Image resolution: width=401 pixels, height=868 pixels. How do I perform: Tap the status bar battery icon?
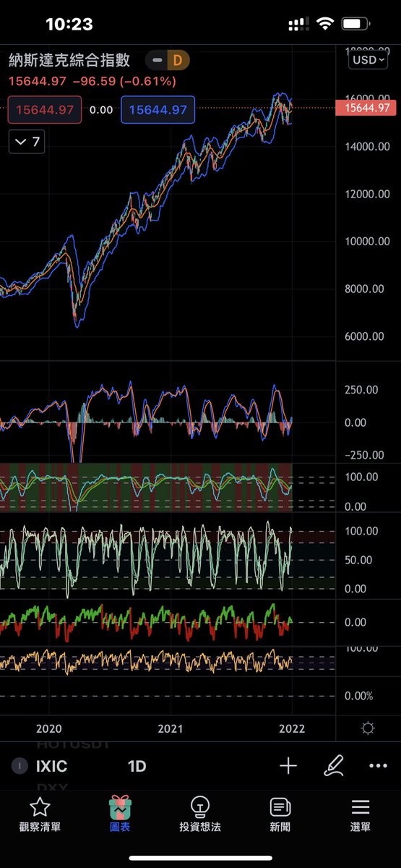pyautogui.click(x=354, y=25)
